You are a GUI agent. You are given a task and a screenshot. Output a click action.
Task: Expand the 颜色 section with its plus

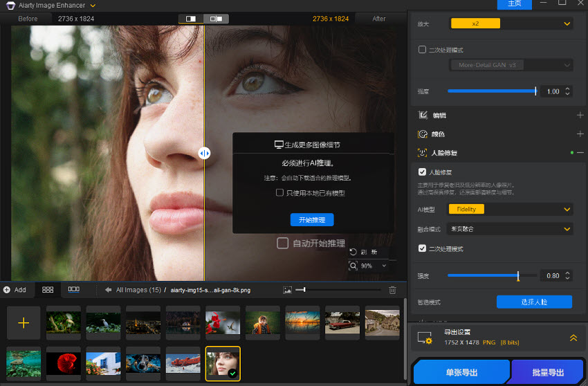580,134
